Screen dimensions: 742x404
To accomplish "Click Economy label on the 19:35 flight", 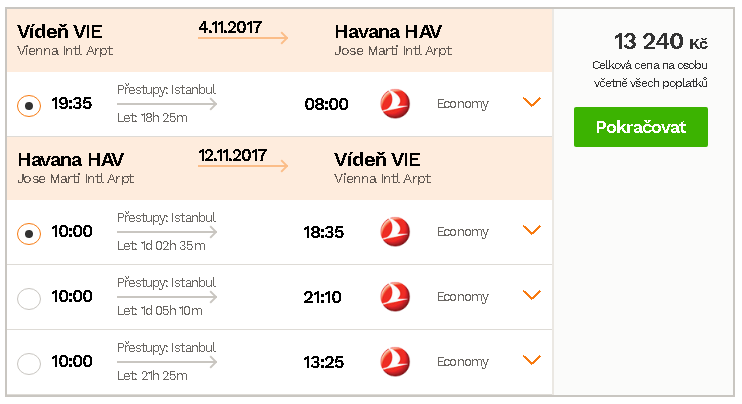I will (x=463, y=104).
